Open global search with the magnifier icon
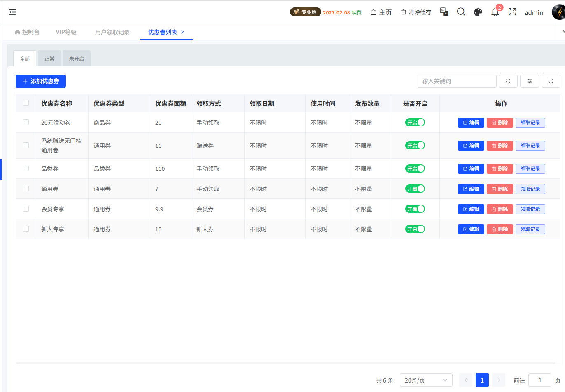The height and width of the screenshot is (392, 565). (461, 12)
